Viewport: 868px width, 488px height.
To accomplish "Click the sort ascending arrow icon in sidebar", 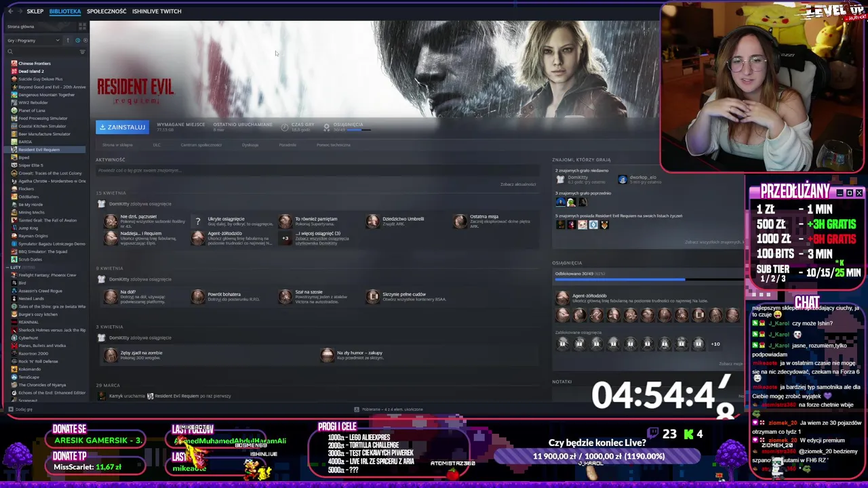I will (68, 41).
